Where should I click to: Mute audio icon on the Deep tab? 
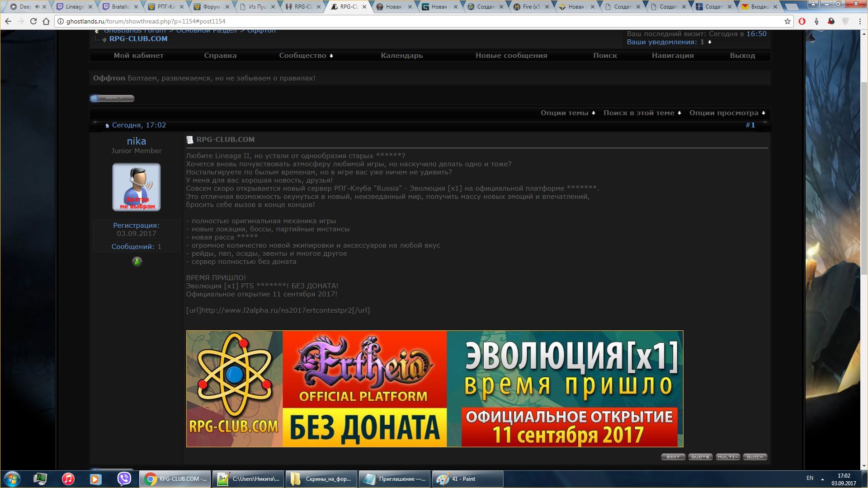37,7
